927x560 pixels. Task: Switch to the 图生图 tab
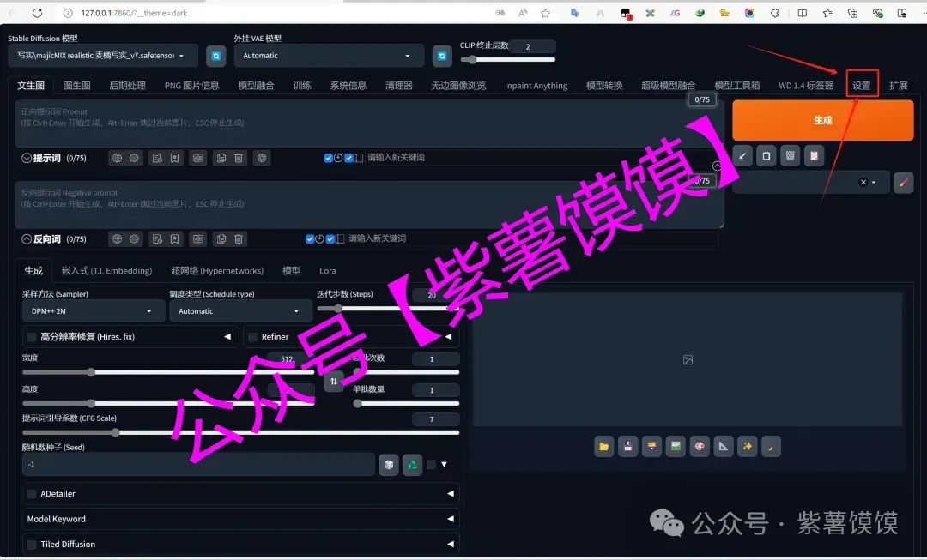click(x=77, y=86)
